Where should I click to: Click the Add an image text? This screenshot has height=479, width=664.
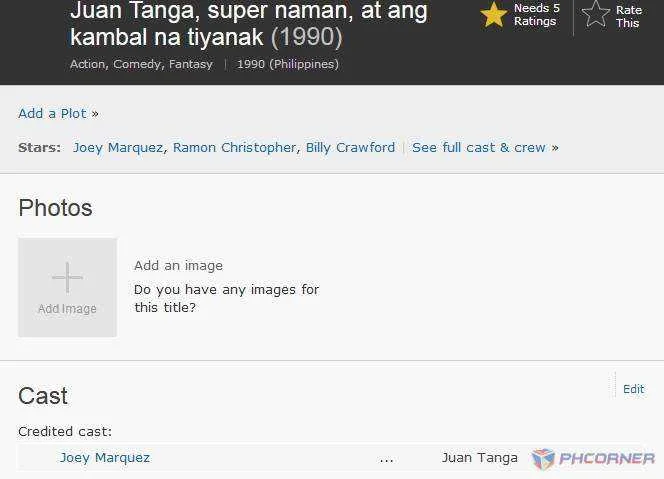tap(178, 266)
